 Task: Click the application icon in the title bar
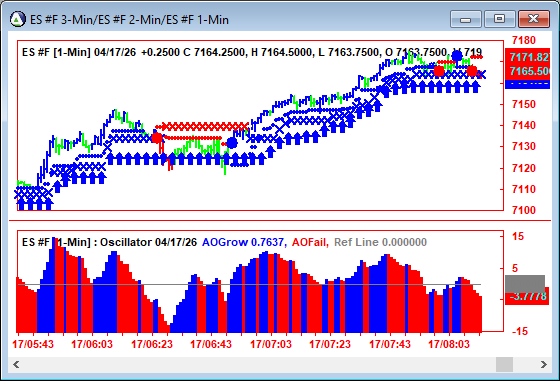(18, 19)
